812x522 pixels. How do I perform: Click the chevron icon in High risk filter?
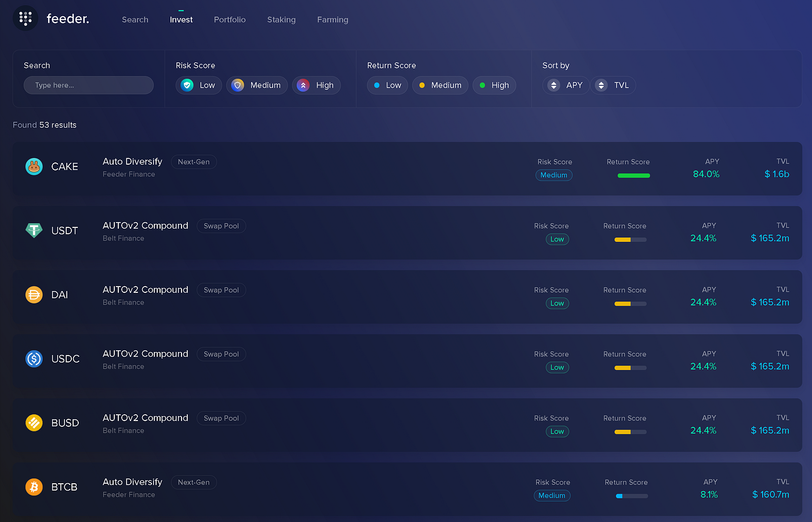pyautogui.click(x=303, y=85)
